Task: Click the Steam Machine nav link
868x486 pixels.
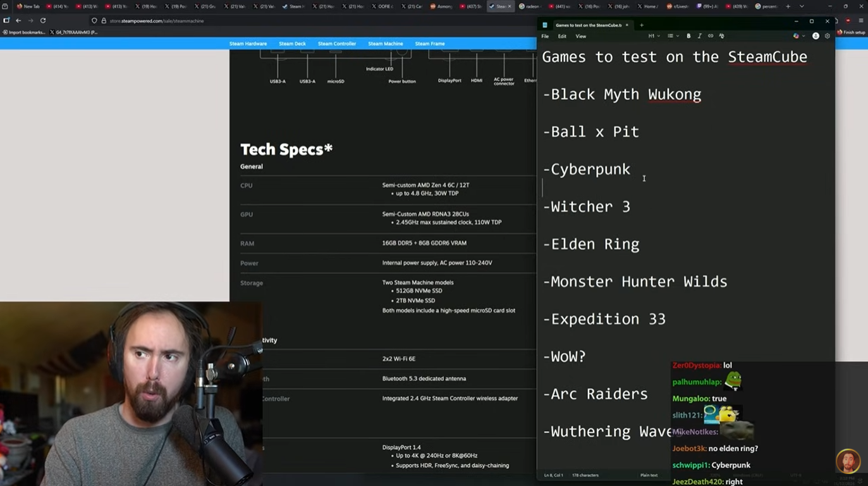Action: coord(386,44)
